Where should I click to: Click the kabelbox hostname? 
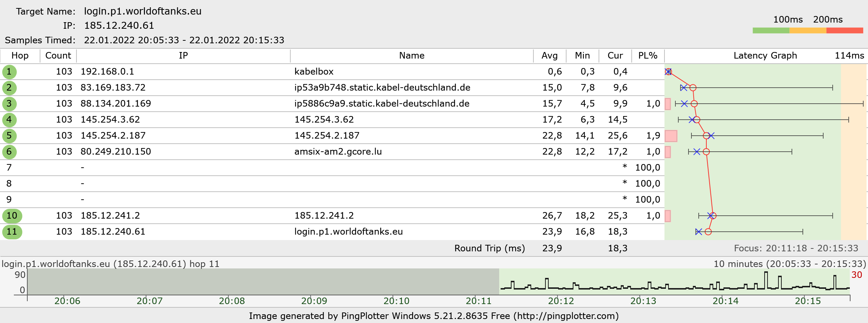click(x=314, y=72)
